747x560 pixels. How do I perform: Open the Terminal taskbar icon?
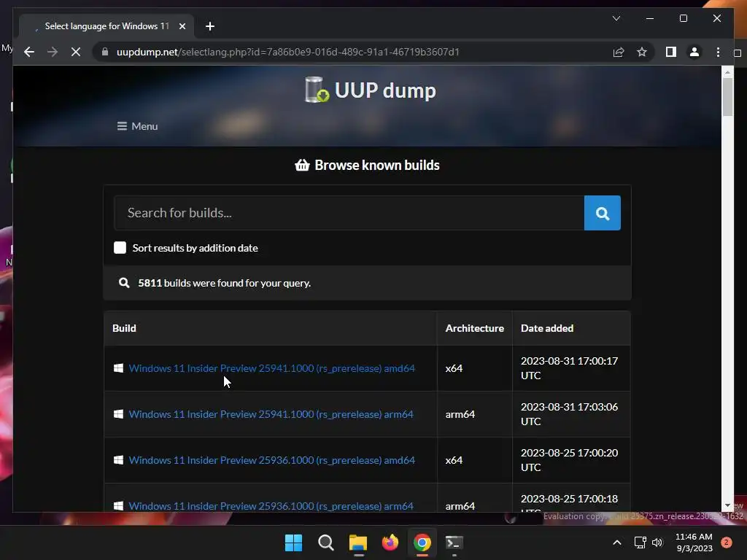point(454,542)
